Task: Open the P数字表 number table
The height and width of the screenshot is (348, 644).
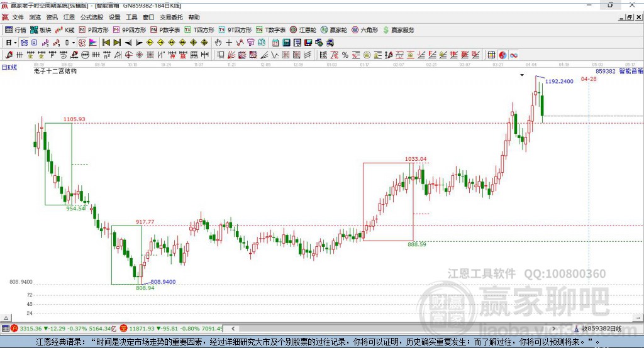Action: point(165,30)
